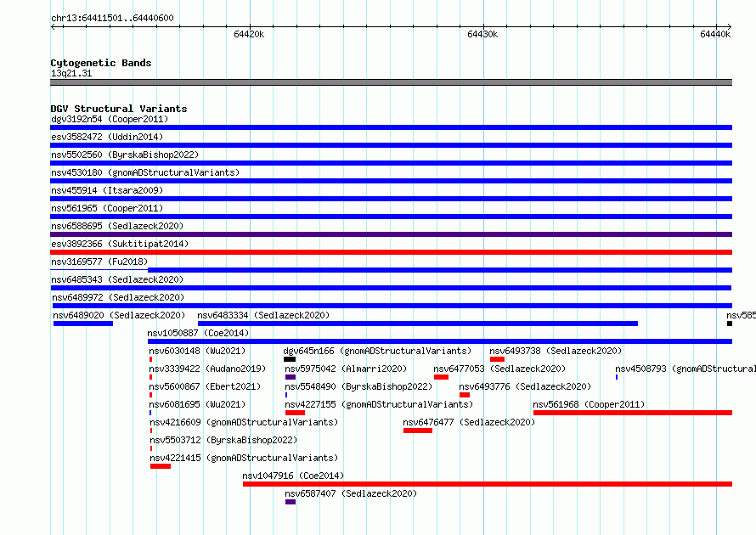
Task: Click the Cytogenetic Bands track title
Action: pos(101,63)
